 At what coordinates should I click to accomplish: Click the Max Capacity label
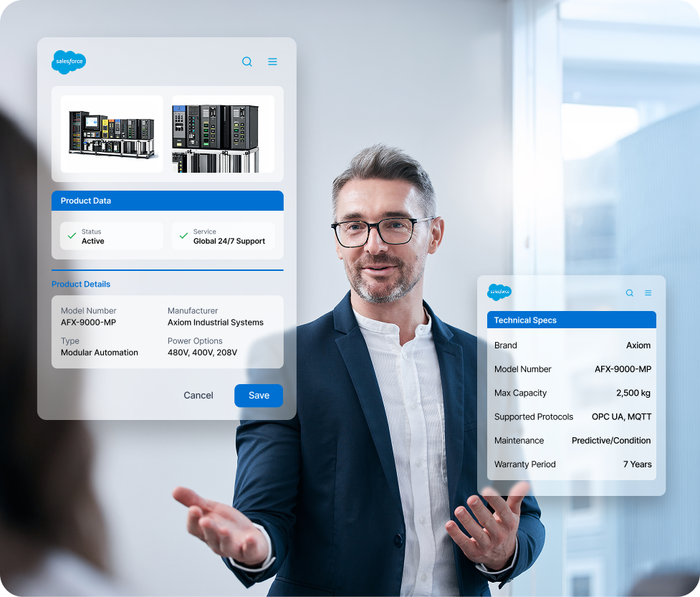[521, 393]
